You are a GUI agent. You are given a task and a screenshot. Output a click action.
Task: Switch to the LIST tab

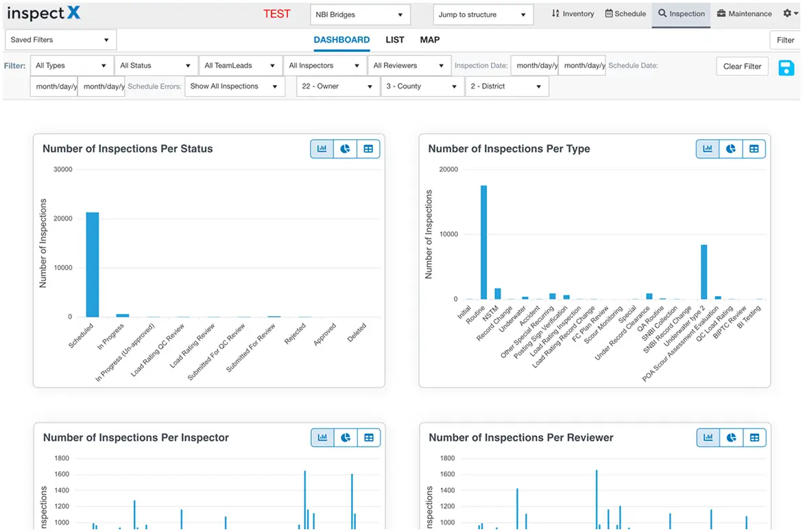click(x=394, y=40)
